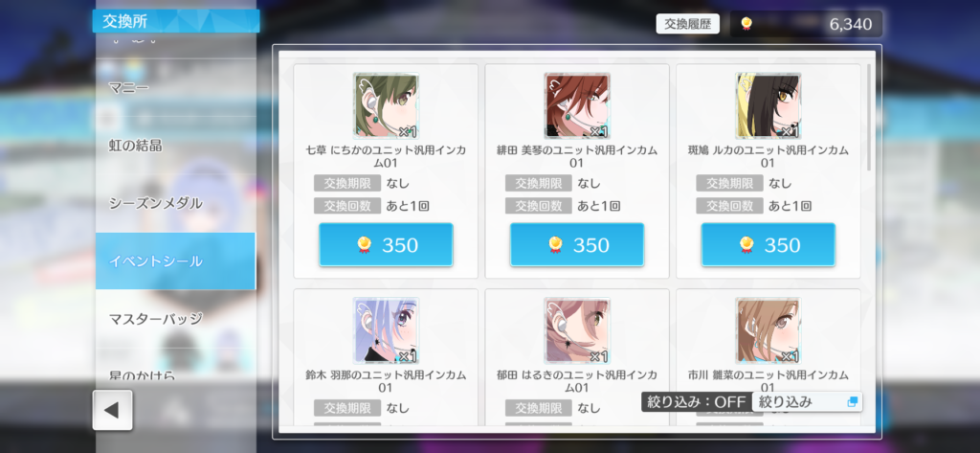Select 鈴木 羽那 incam item thumbnail
The width and height of the screenshot is (980, 453).
(x=386, y=330)
